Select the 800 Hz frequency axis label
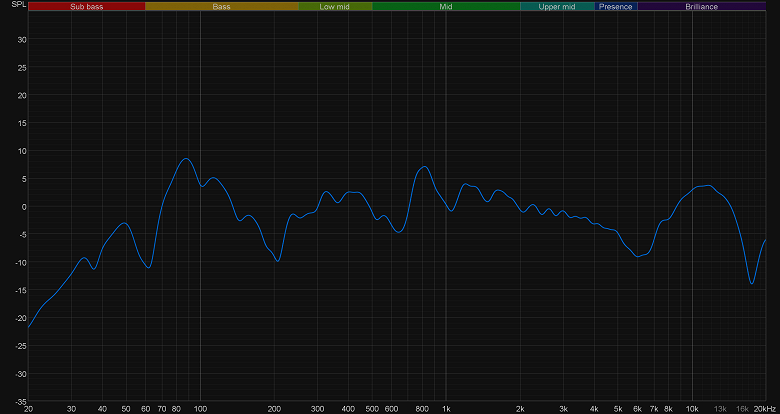 point(422,409)
